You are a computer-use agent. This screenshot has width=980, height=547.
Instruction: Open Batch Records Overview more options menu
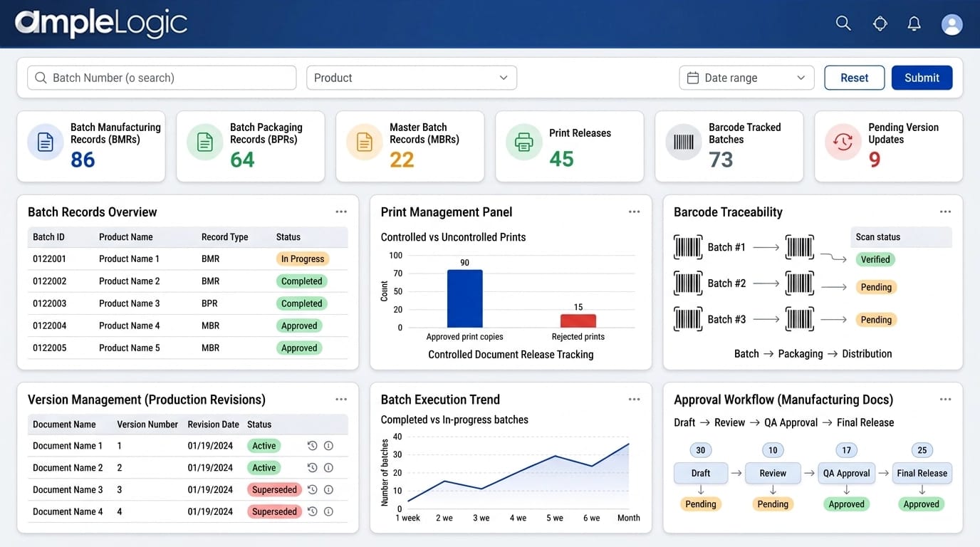(x=341, y=212)
